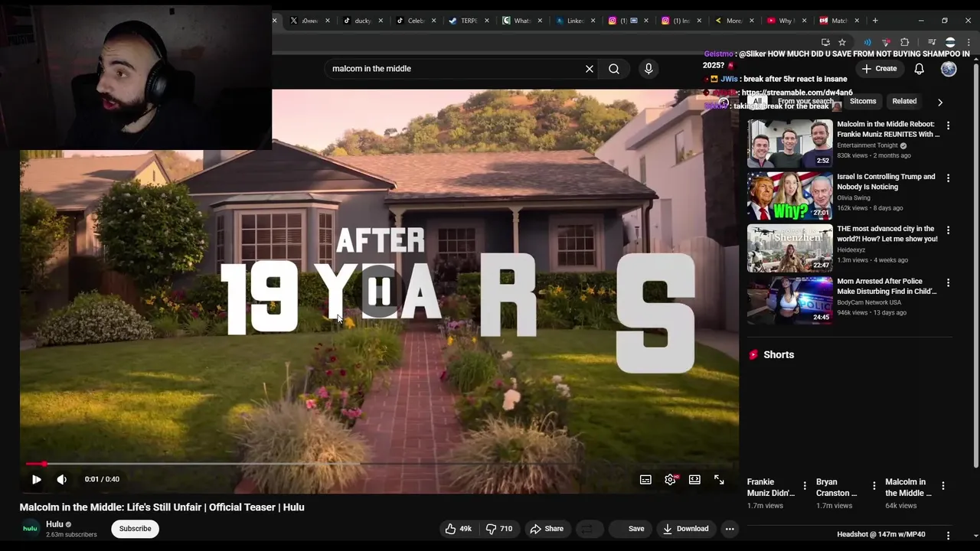980x551 pixels.
Task: Play the Hulu teaser video
Action: click(36, 479)
